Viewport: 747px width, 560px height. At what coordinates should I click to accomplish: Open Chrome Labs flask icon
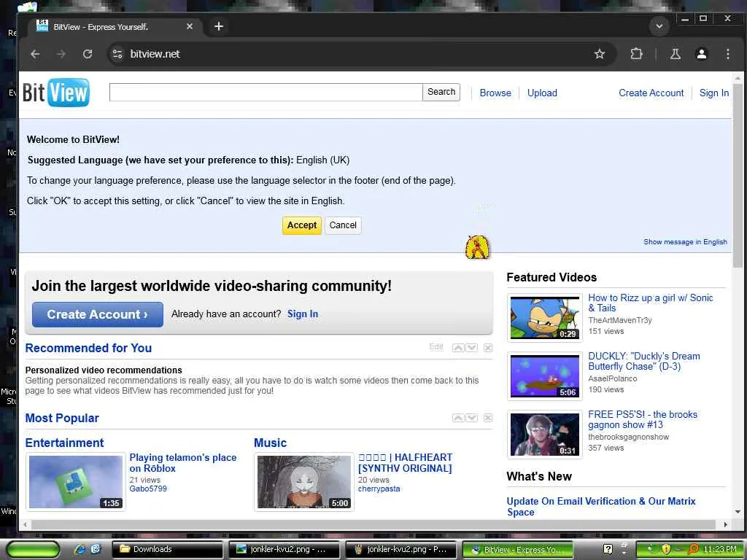[x=675, y=54]
